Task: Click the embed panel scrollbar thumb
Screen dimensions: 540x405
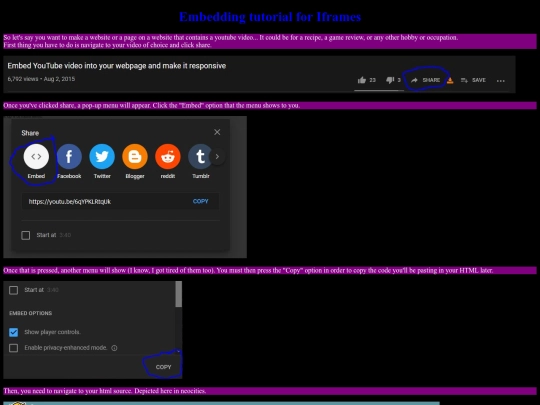Action: (178, 294)
